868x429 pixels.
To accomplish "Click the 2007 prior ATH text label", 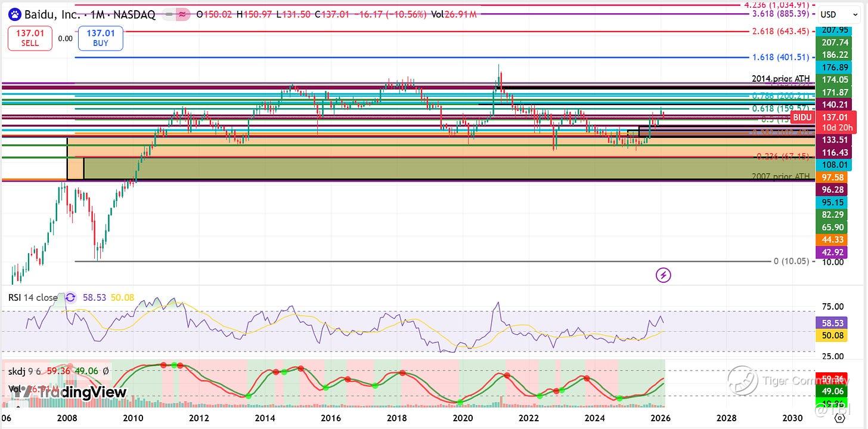I will pos(780,177).
